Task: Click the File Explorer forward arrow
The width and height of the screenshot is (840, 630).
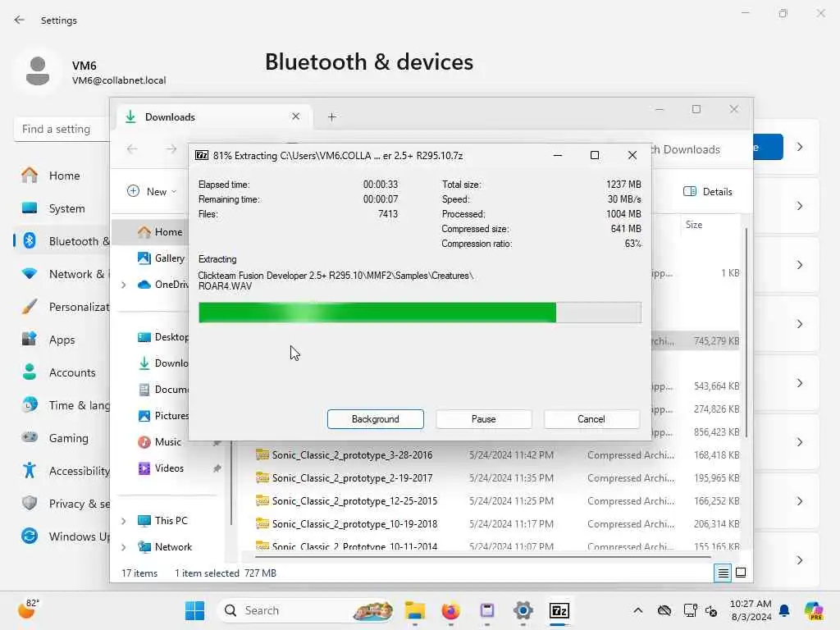Action: click(x=171, y=148)
